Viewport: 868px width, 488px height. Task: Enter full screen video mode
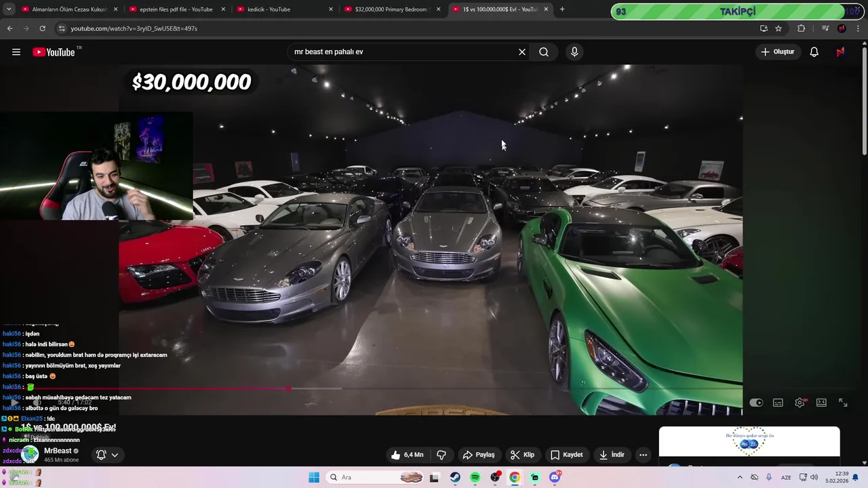coord(843,403)
